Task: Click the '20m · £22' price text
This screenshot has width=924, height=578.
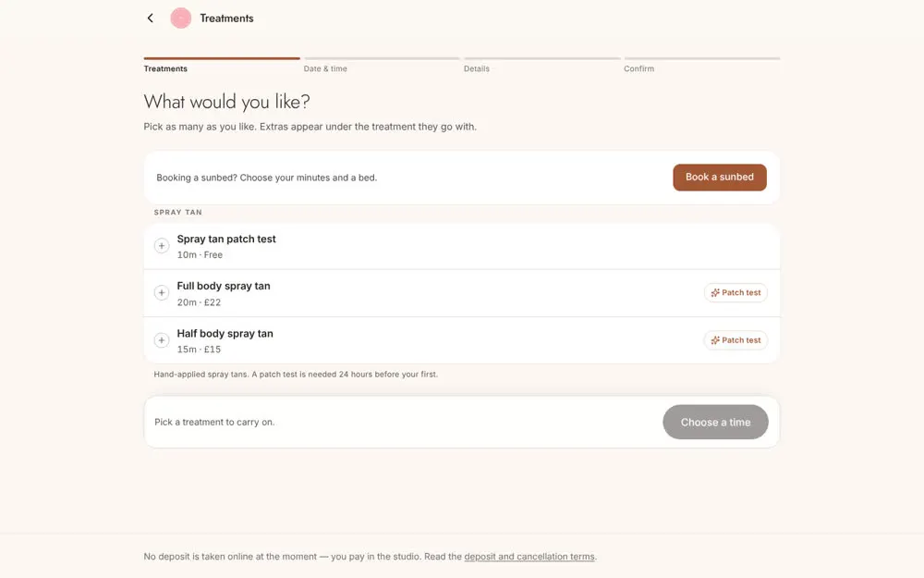Action: 200,302
